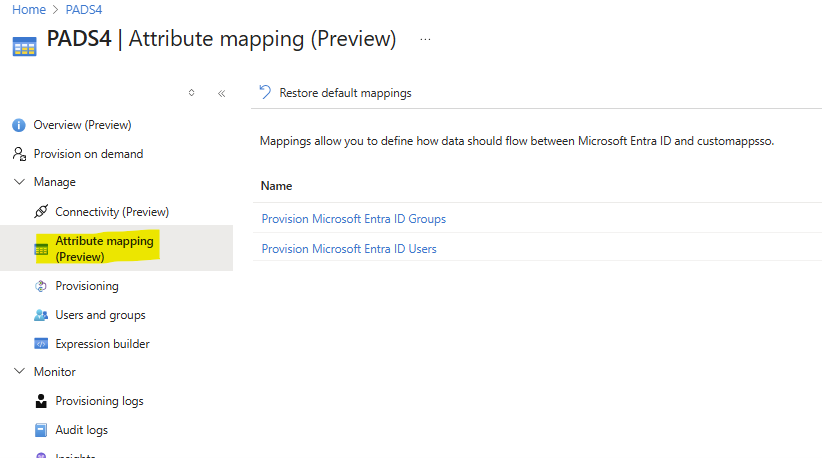The image size is (822, 458).
Task: Collapse the Monitor section chevron
Action: pyautogui.click(x=19, y=371)
